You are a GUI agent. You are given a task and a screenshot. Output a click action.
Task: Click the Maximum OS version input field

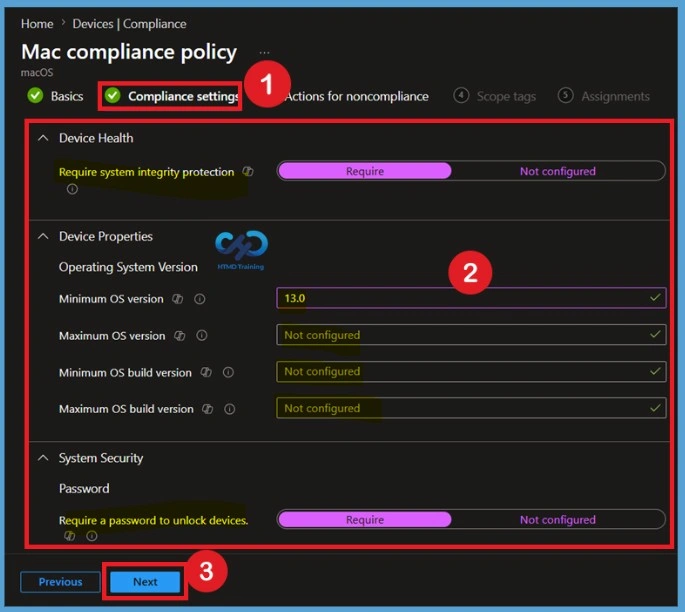click(x=471, y=335)
